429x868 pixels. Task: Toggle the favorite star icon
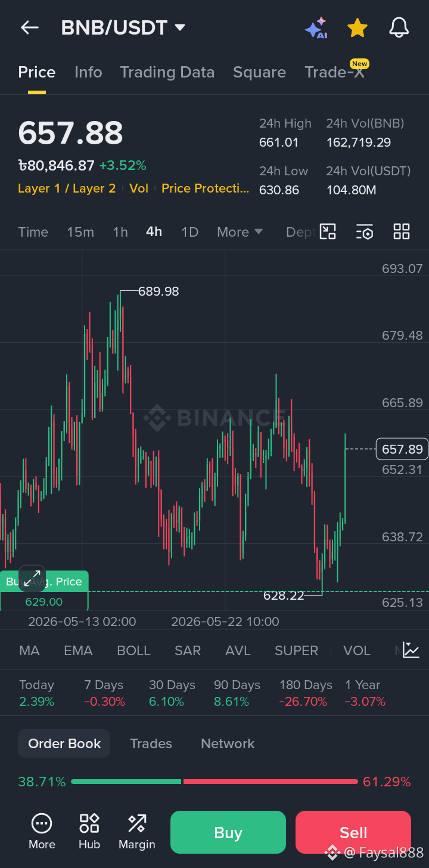coord(357,27)
